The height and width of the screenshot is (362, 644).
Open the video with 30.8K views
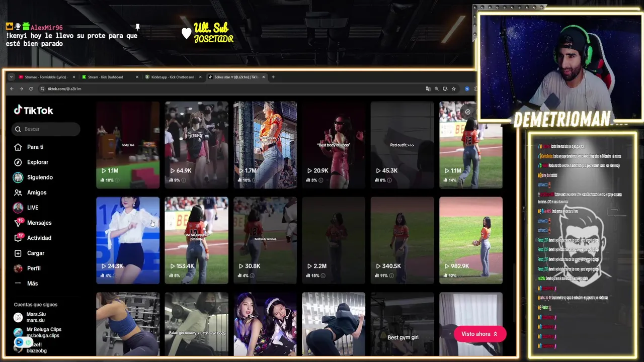point(265,240)
